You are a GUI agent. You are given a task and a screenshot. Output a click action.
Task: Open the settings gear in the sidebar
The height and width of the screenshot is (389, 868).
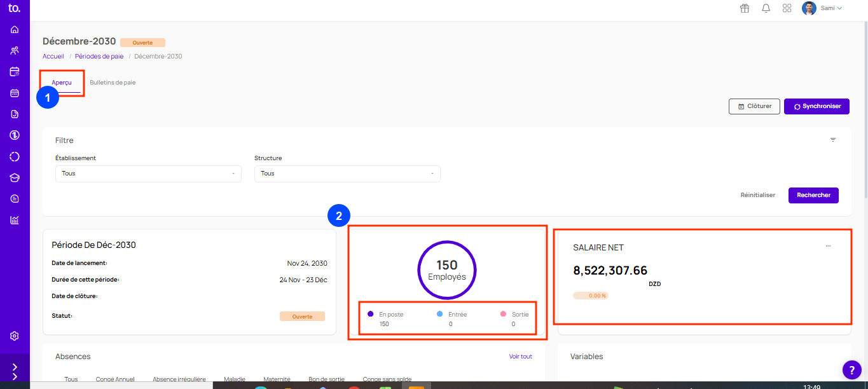15,336
